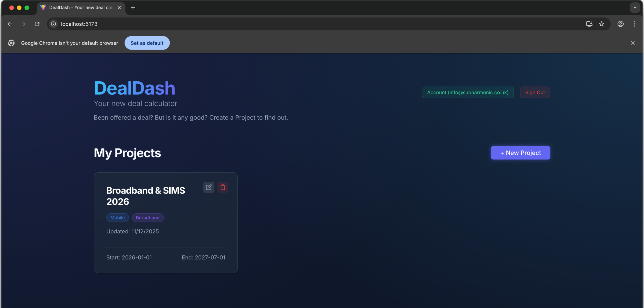The height and width of the screenshot is (308, 644).
Task: Expand the tab search dropdown arrow
Action: pos(635,8)
